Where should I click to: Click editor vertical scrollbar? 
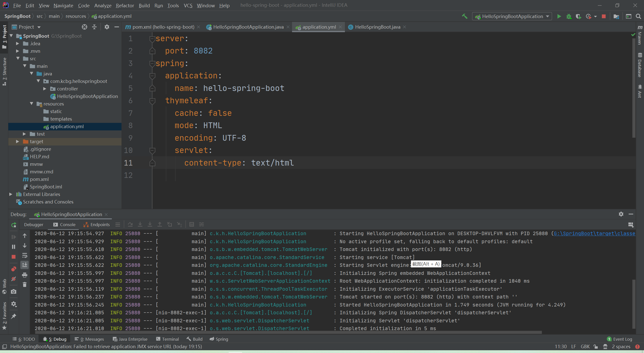click(x=634, y=88)
